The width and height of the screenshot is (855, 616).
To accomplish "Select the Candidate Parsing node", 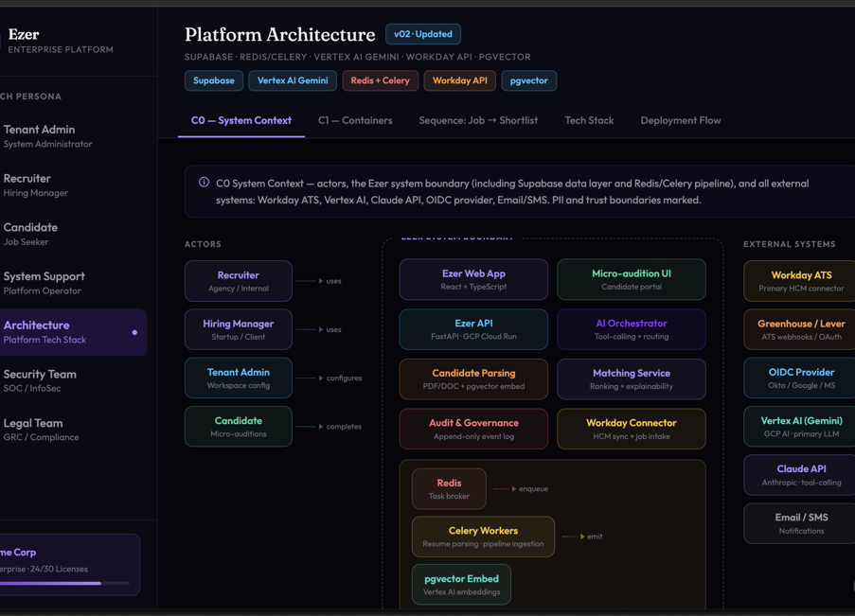I will (473, 378).
